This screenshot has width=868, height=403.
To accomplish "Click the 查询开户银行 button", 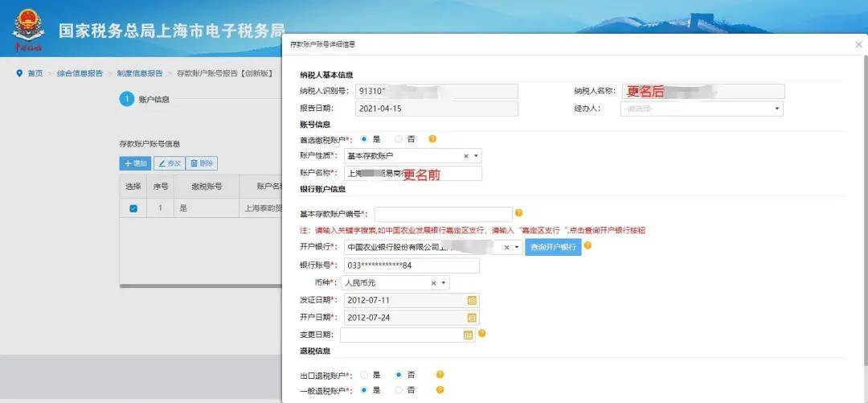I will point(553,248).
